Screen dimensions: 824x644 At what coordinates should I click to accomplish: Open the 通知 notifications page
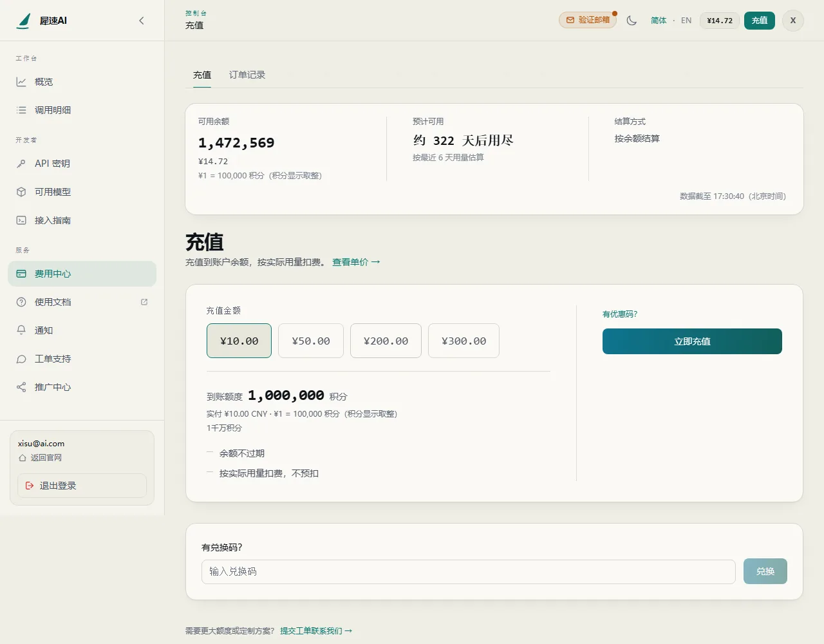pos(82,330)
